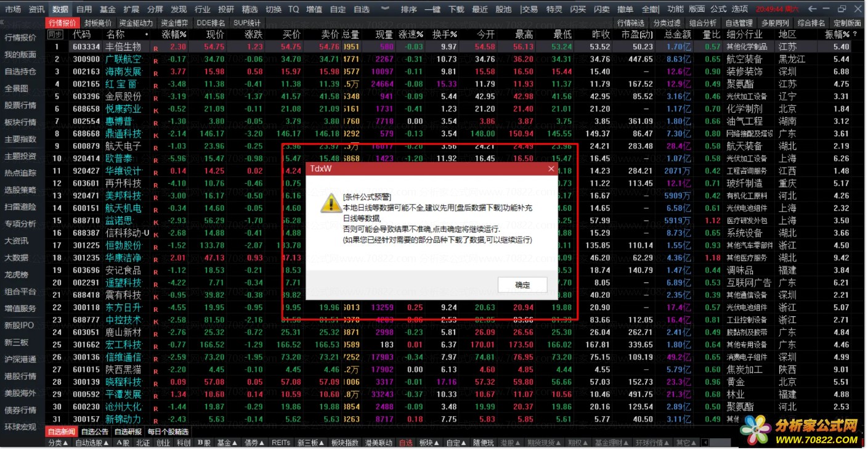The height and width of the screenshot is (450, 868).
Task: Expand the 分类▲ dropdown at bottom
Action: 59,443
